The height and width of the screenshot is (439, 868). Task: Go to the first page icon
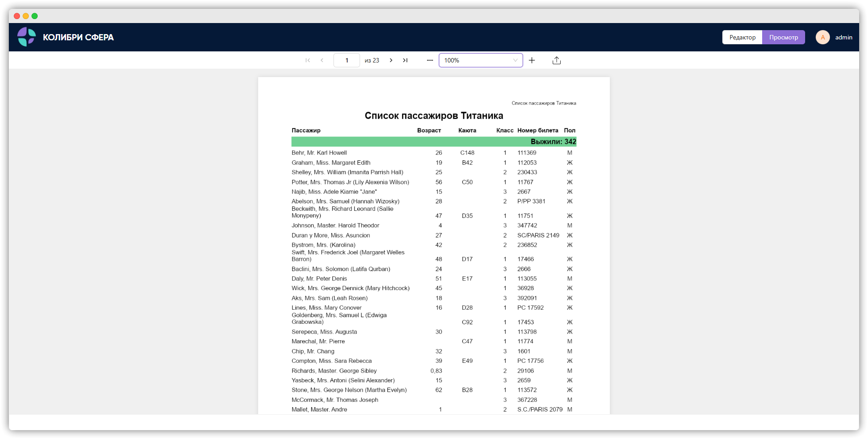point(308,60)
